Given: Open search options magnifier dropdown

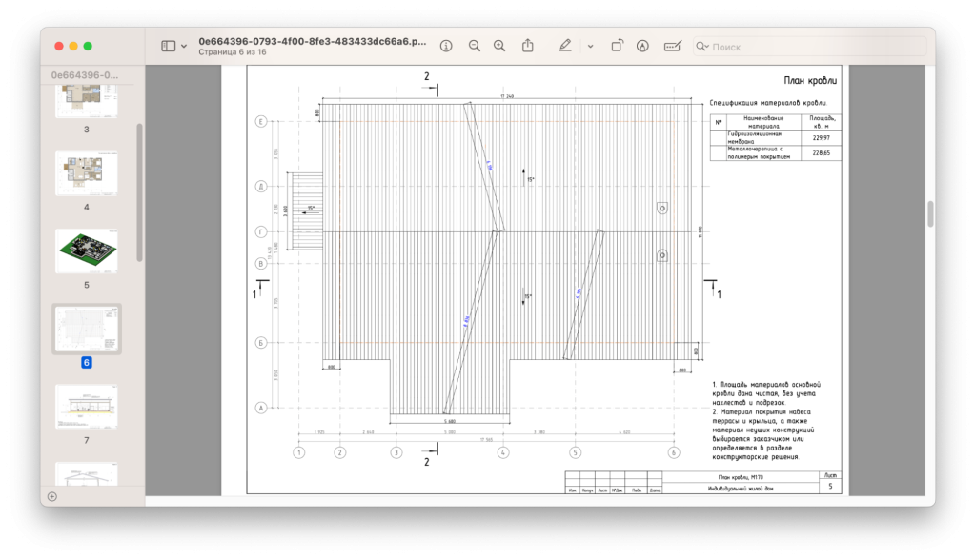Looking at the screenshot, I should click(x=702, y=46).
